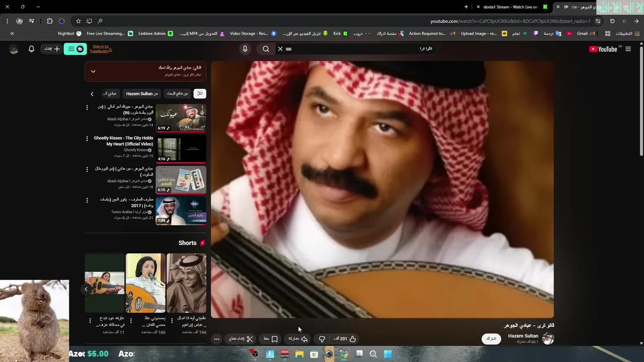
Task: Click title 'Ghostly Kisses - The City Holds My Heart'
Action: (123, 141)
